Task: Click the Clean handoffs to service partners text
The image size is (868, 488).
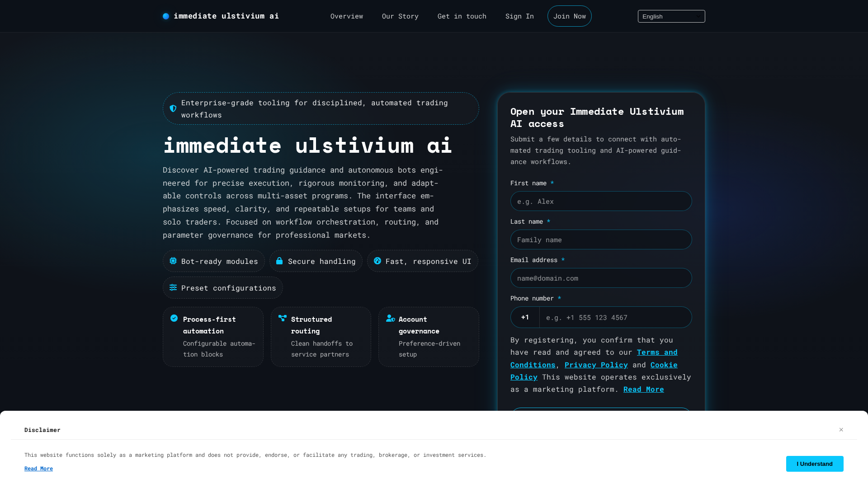Action: 322,349
